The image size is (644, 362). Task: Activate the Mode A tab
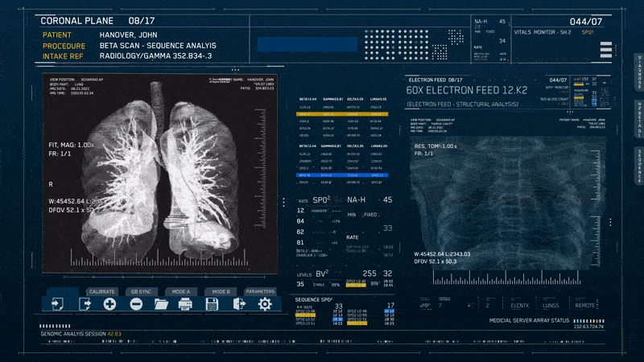[181, 291]
